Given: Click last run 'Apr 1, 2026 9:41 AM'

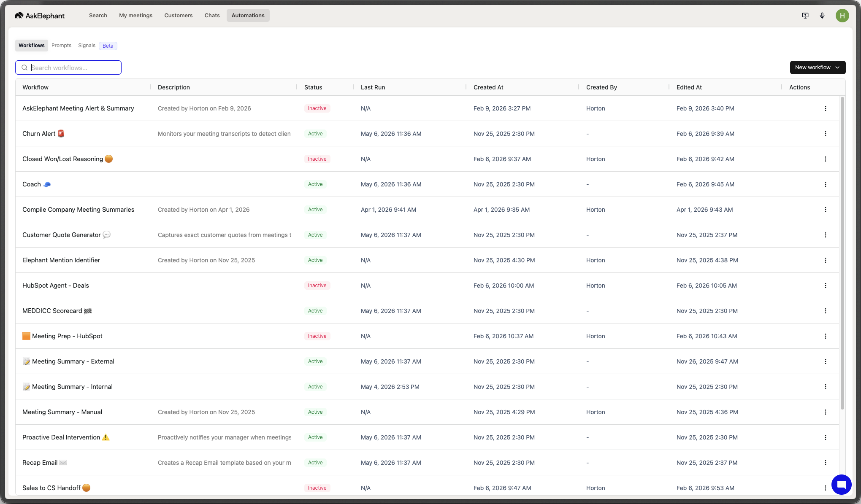Looking at the screenshot, I should pyautogui.click(x=389, y=210).
